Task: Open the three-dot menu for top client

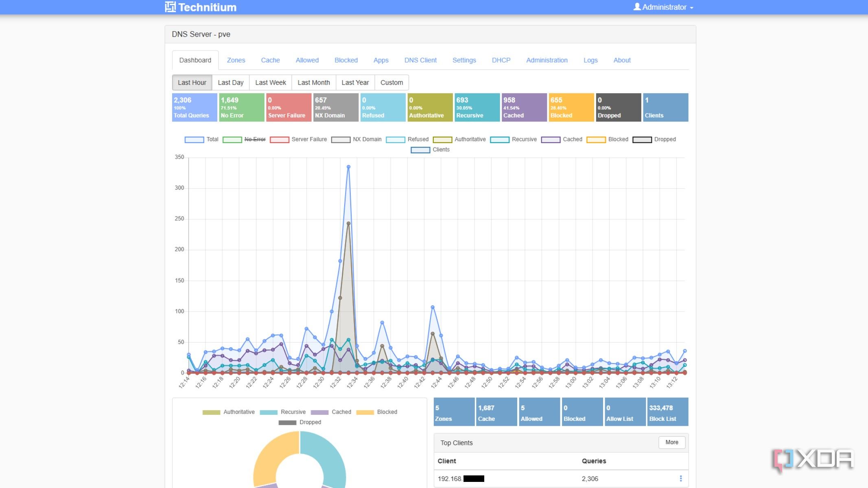Action: 680,479
